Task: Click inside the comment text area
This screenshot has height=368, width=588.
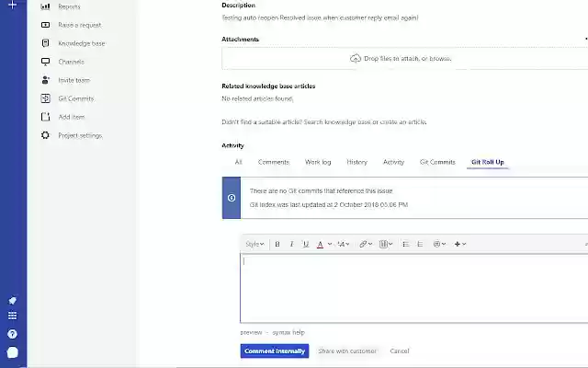Action: 414,288
